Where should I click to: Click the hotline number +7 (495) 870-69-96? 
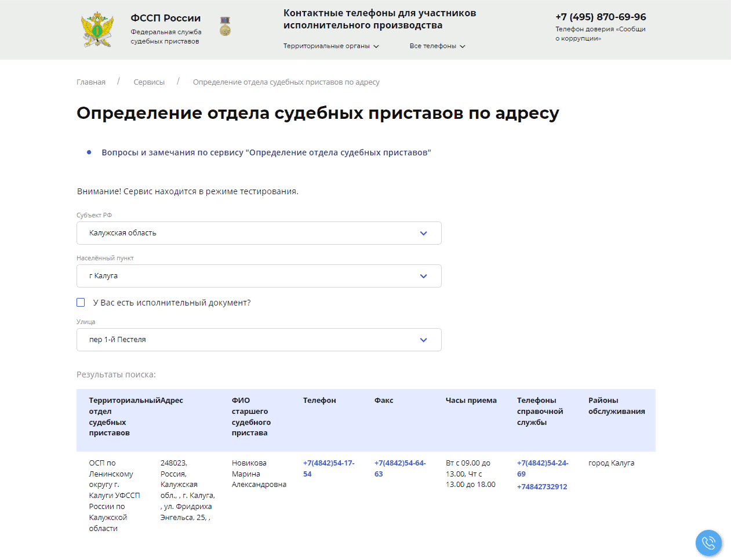point(601,17)
